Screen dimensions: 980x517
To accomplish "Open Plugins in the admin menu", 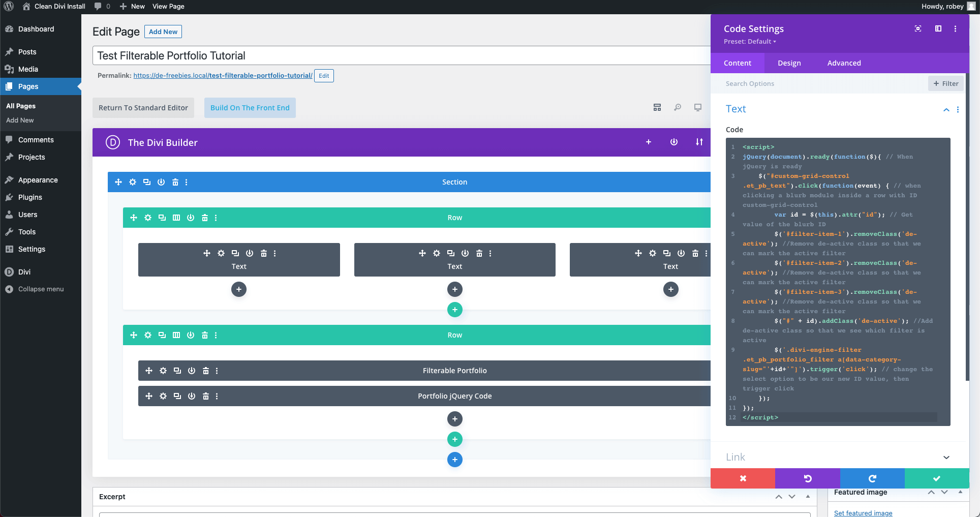I will tap(41, 197).
